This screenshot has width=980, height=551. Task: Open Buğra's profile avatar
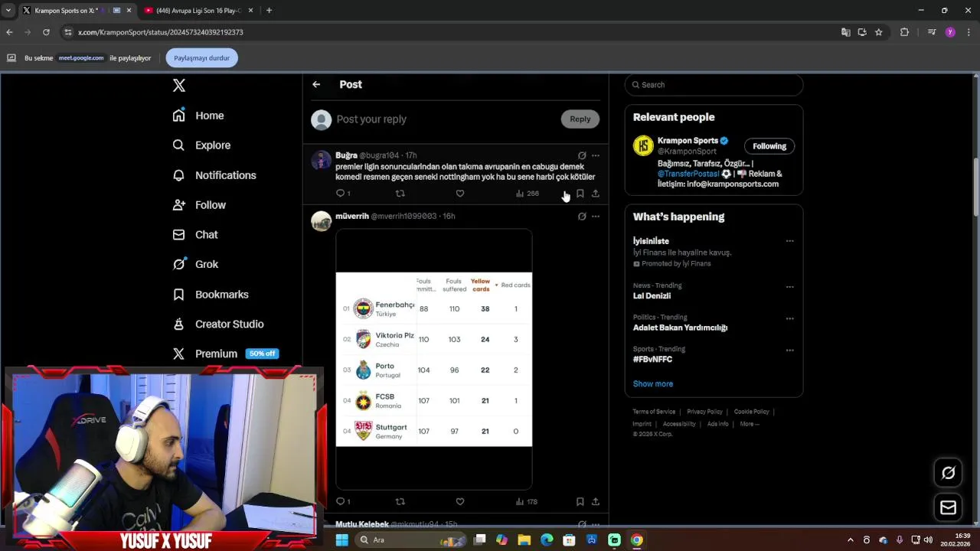click(x=322, y=160)
